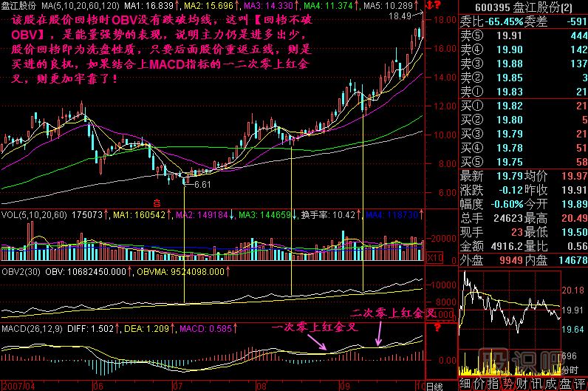Click the red 息 dividend marker under the candlesticks
Viewport: 588px width, 391px height.
point(156,200)
